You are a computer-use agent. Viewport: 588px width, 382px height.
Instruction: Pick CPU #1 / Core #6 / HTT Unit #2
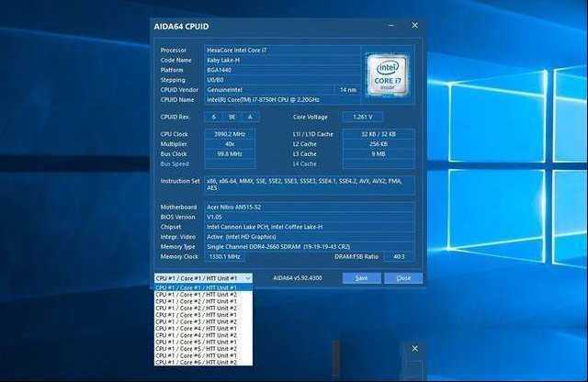[x=203, y=362]
